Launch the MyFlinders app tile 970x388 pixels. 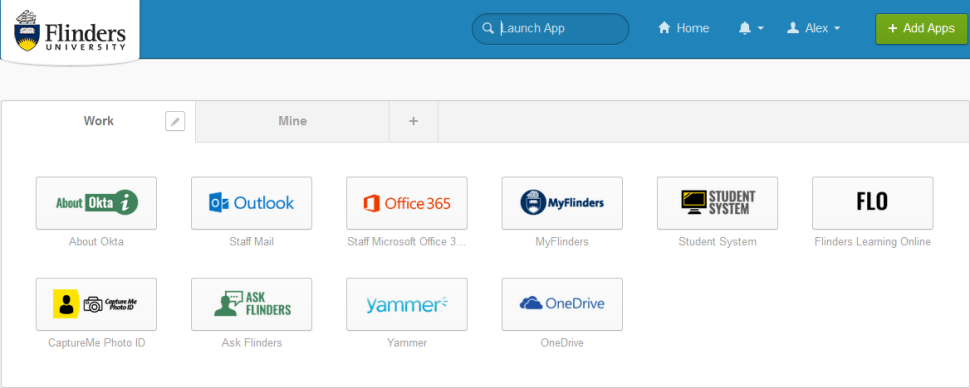[562, 203]
